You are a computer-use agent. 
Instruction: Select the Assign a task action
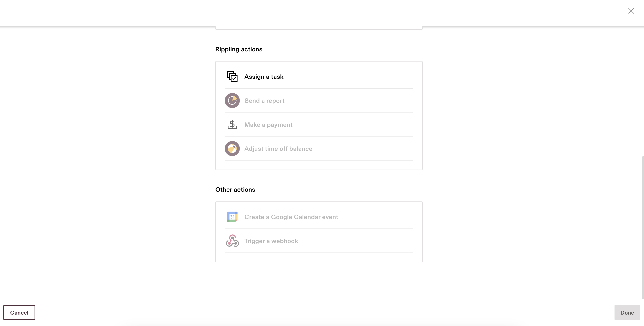pos(319,77)
